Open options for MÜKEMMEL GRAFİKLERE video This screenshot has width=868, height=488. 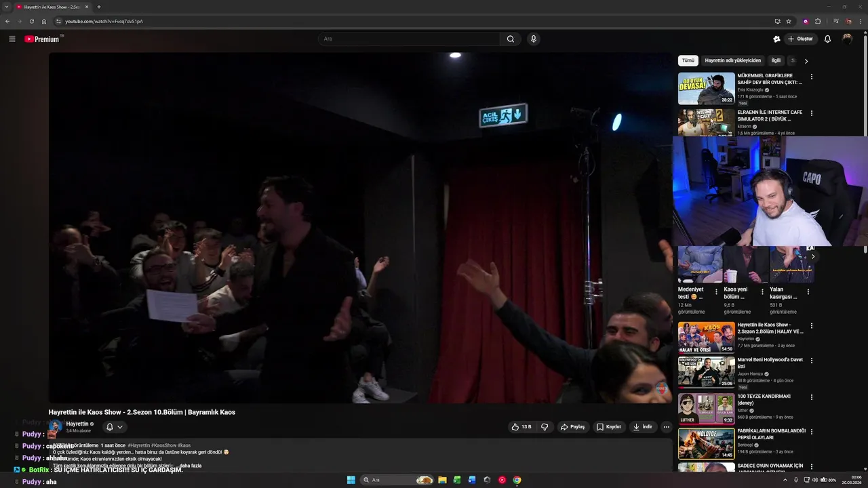[x=811, y=77]
